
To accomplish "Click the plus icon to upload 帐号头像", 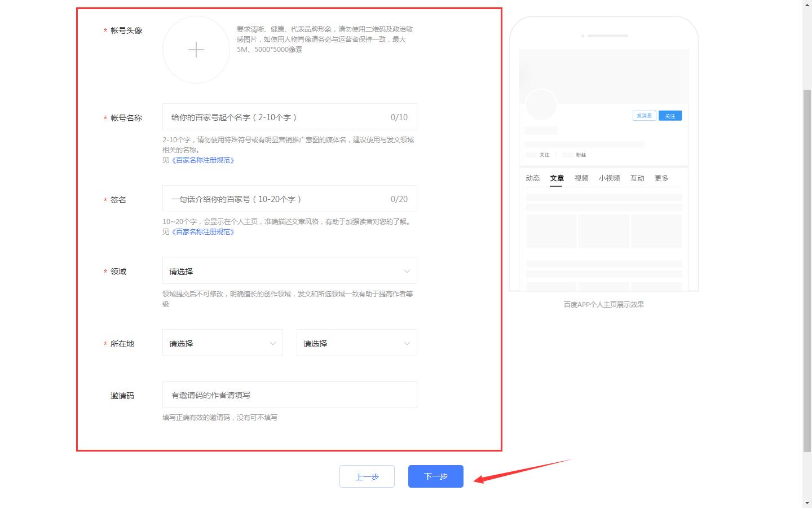I will (196, 50).
